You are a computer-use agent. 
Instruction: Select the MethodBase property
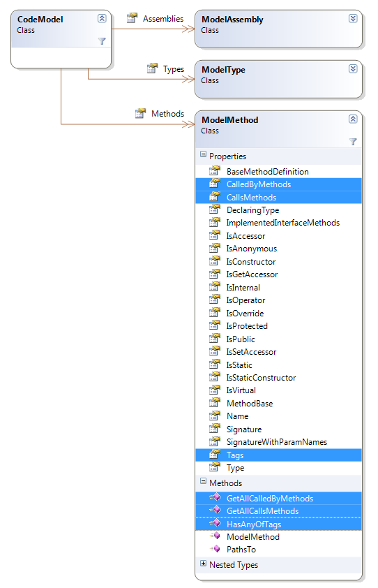tap(278, 404)
